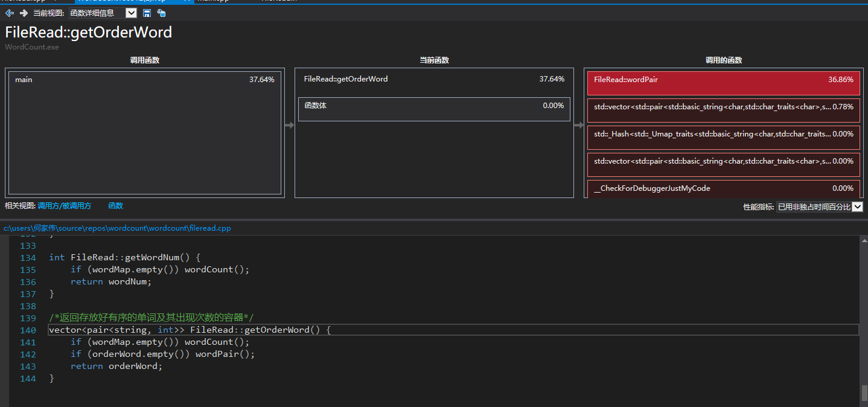Image resolution: width=868 pixels, height=407 pixels.
Task: Click the 调用的函数 column header
Action: click(x=723, y=60)
